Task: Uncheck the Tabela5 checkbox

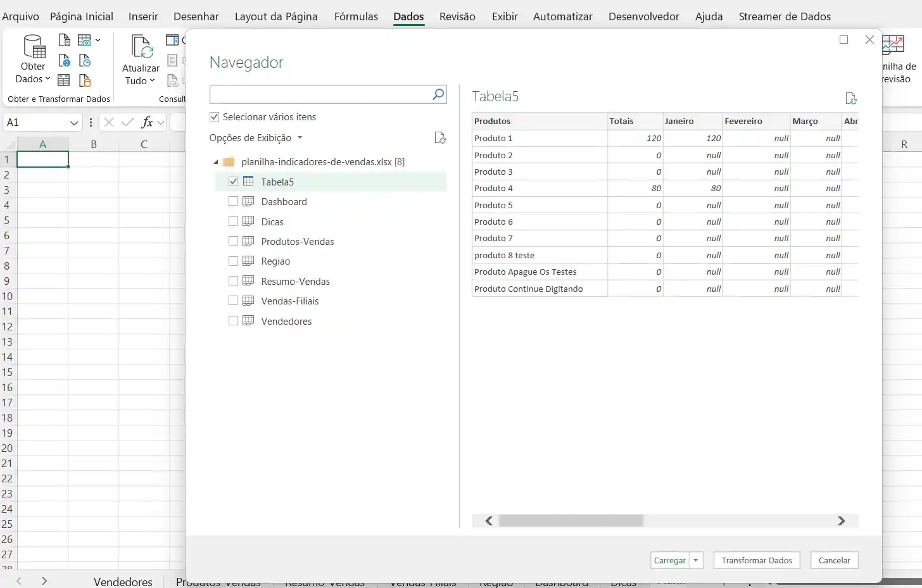Action: (x=233, y=181)
